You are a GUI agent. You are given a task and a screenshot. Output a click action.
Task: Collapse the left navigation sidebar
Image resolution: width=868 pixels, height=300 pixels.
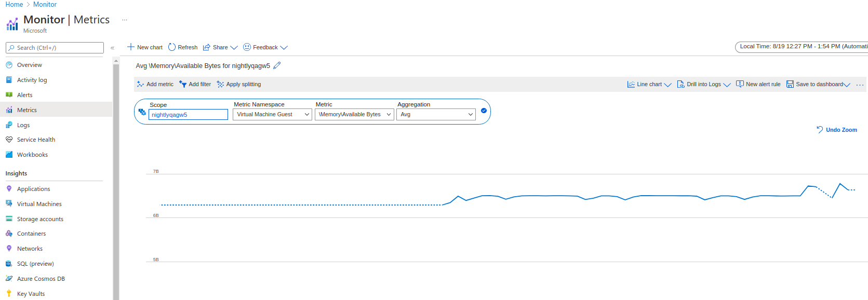tap(112, 48)
